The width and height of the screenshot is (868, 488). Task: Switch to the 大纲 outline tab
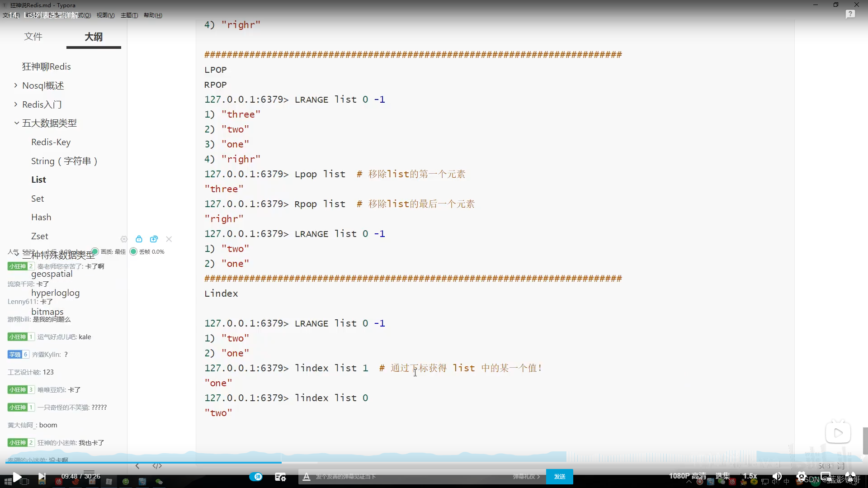[94, 37]
